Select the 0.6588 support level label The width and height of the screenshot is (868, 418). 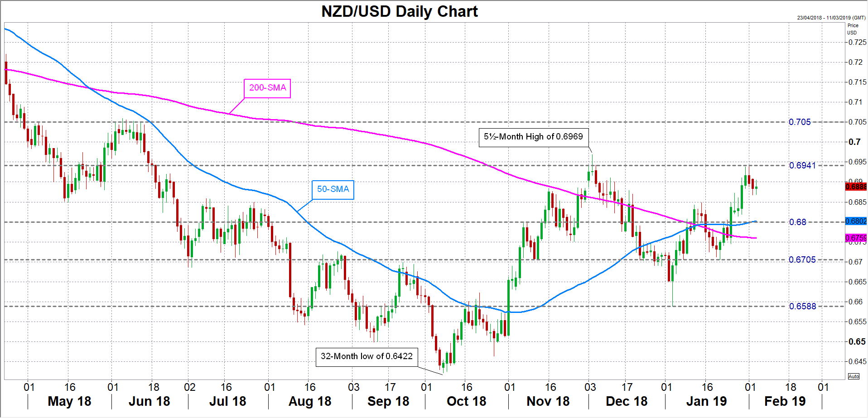click(802, 307)
